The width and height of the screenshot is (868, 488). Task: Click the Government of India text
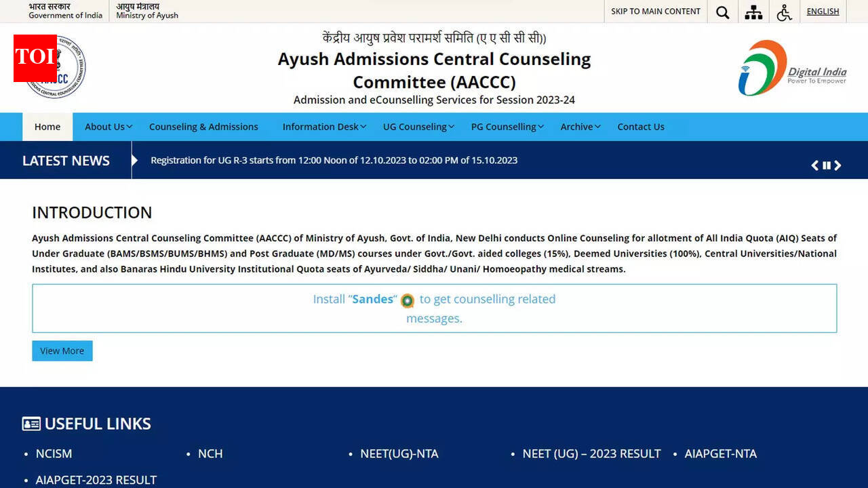click(x=65, y=16)
